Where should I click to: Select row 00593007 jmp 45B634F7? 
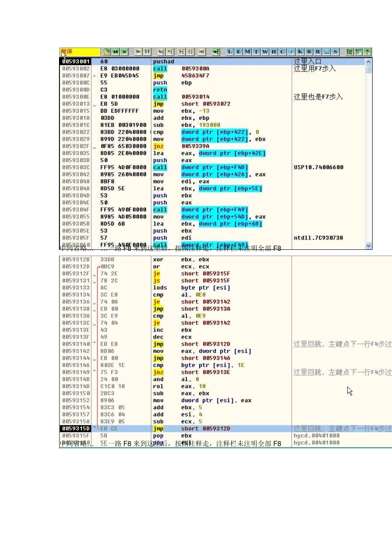pos(212,76)
